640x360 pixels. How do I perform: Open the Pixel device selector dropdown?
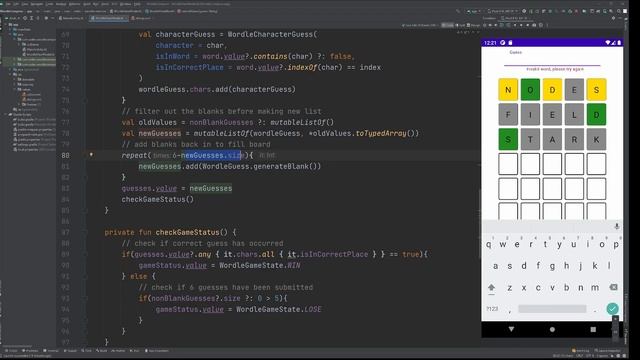click(503, 11)
